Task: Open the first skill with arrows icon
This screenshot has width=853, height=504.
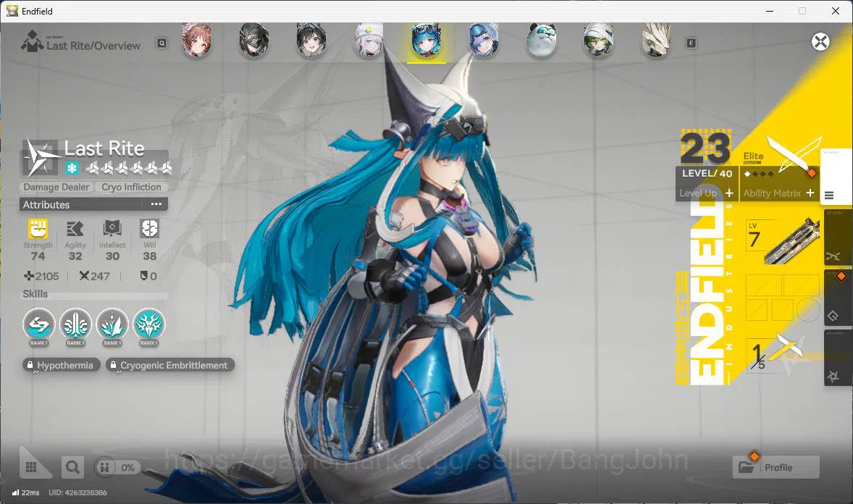Action: coord(38,324)
